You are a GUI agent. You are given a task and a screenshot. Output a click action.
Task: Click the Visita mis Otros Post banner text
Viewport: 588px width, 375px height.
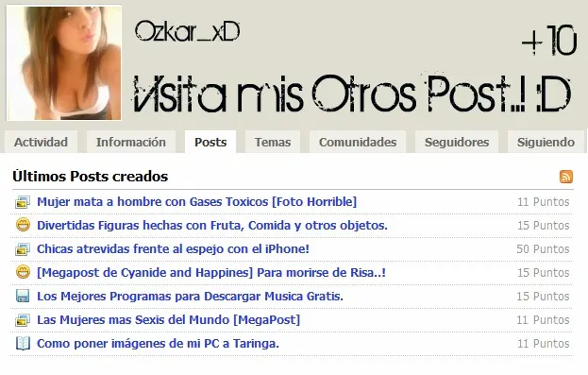pos(352,93)
